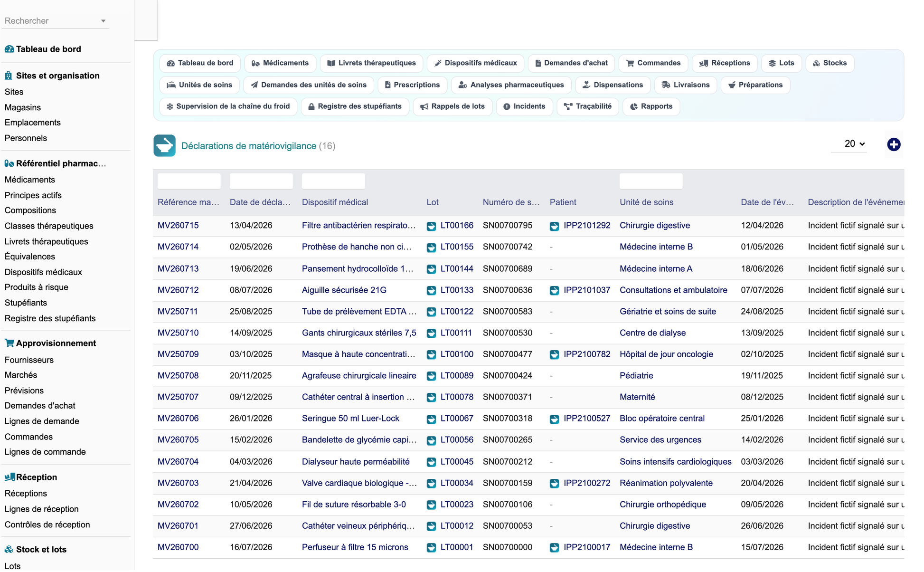Open Stock et lots sidebar section
Screen dimensions: 924x572
click(41, 550)
